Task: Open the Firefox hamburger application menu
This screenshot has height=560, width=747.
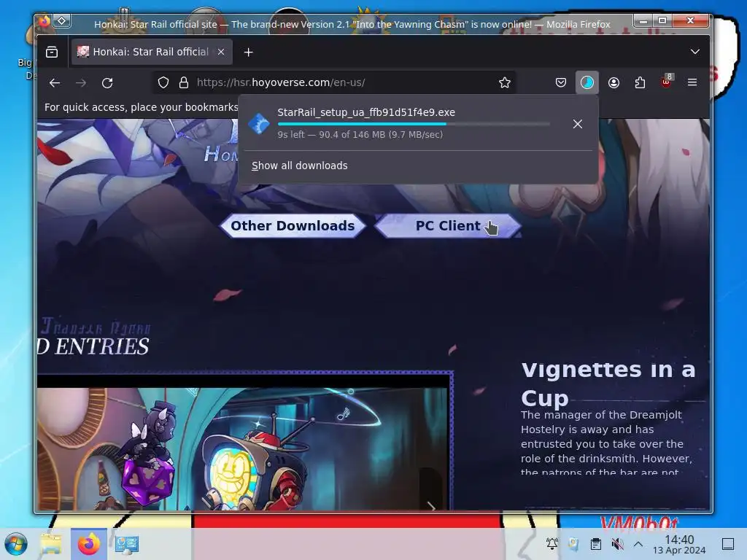Action: [x=693, y=83]
